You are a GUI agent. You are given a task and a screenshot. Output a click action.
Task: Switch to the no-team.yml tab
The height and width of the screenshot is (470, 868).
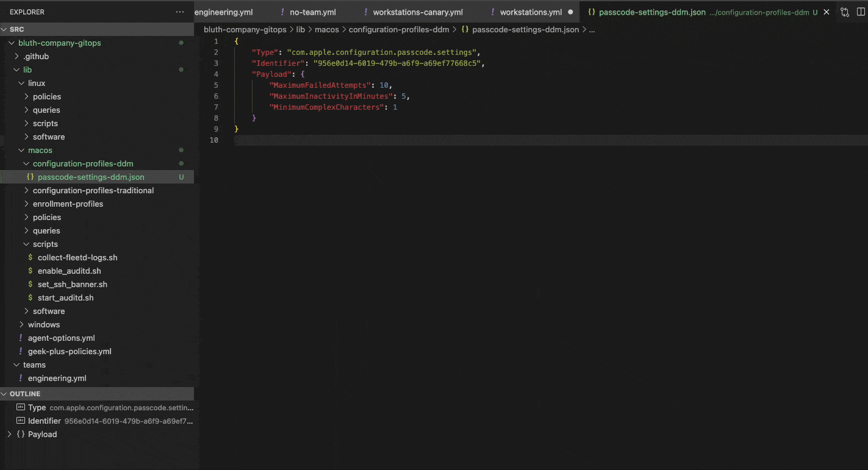coord(313,12)
